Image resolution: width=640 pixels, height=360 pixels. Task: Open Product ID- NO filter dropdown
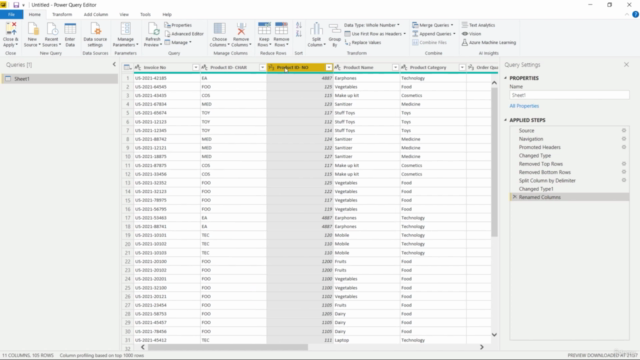point(329,67)
